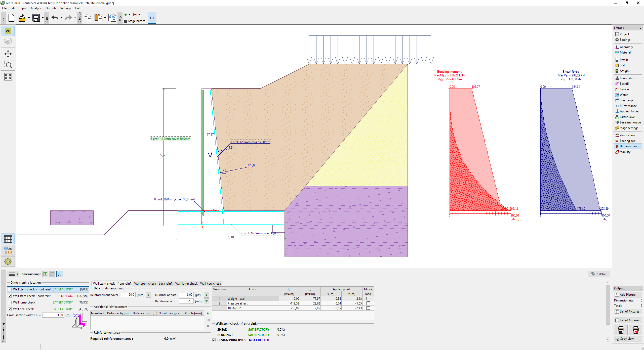Viewport: 644px width, 350px height.
Task: Select the zoom region magnifier tool
Action: (x=8, y=65)
